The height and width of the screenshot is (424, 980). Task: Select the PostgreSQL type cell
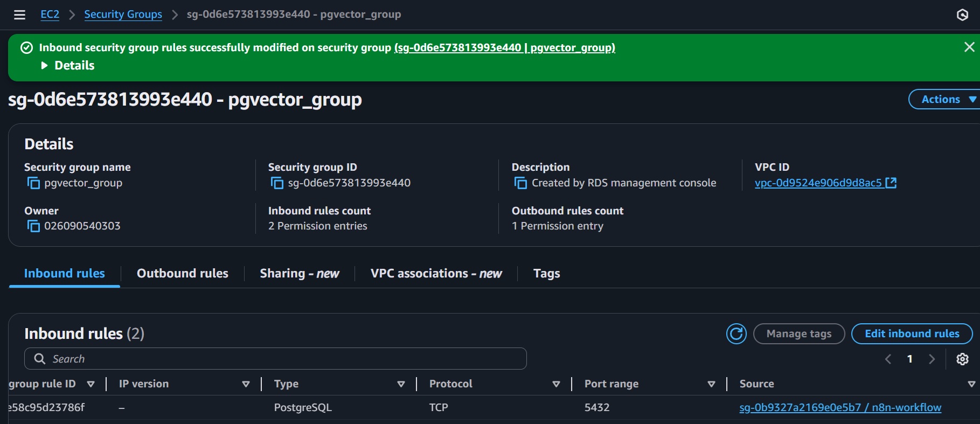(303, 408)
